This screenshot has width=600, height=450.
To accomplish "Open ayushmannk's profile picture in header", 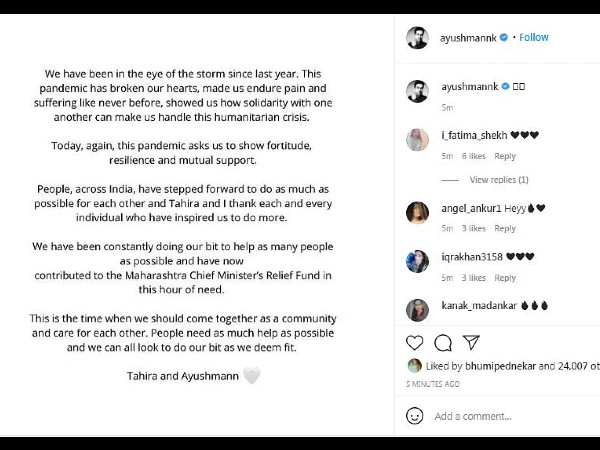I will 417,37.
